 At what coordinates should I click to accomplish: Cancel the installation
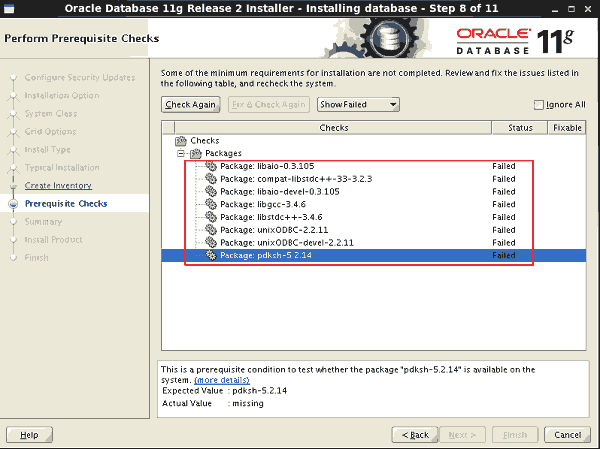click(567, 435)
